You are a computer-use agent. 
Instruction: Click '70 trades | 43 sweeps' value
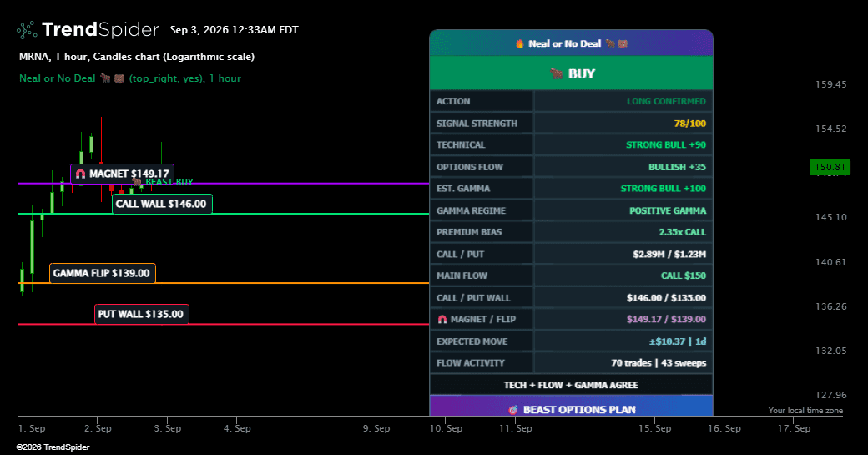[659, 363]
